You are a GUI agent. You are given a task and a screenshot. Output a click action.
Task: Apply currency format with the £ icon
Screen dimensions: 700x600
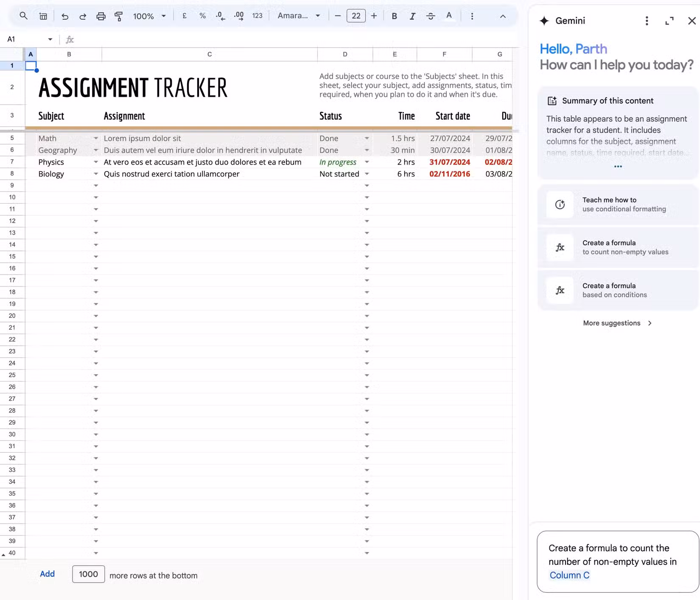click(184, 16)
